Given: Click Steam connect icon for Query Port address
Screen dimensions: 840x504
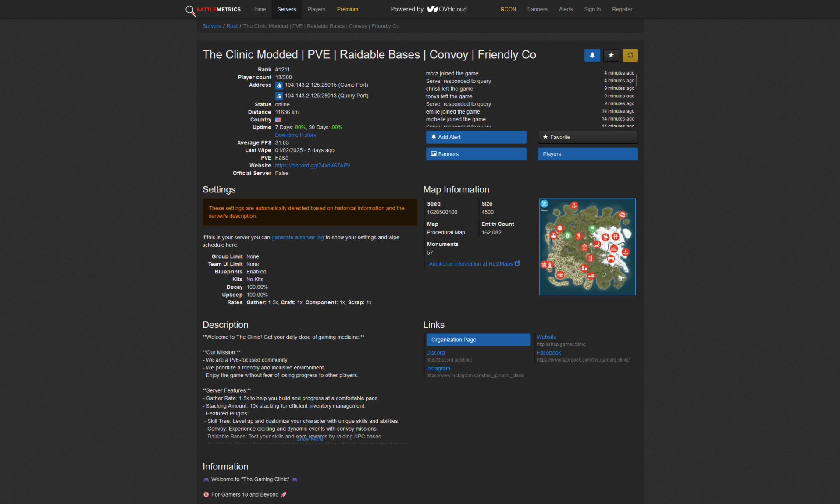Looking at the screenshot, I should pyautogui.click(x=279, y=96).
